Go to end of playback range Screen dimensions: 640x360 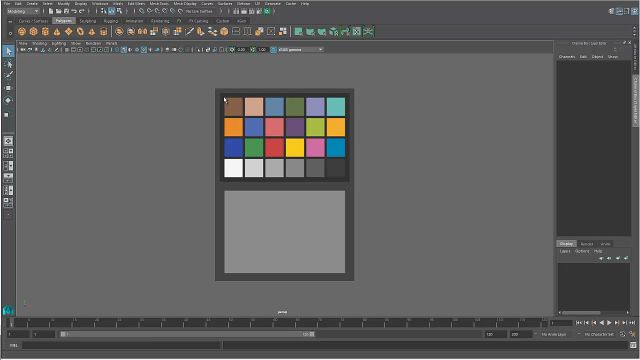(632, 323)
